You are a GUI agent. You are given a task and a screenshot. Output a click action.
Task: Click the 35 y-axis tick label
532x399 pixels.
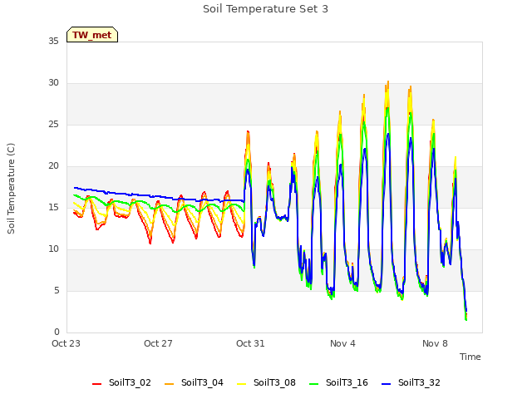coord(53,41)
